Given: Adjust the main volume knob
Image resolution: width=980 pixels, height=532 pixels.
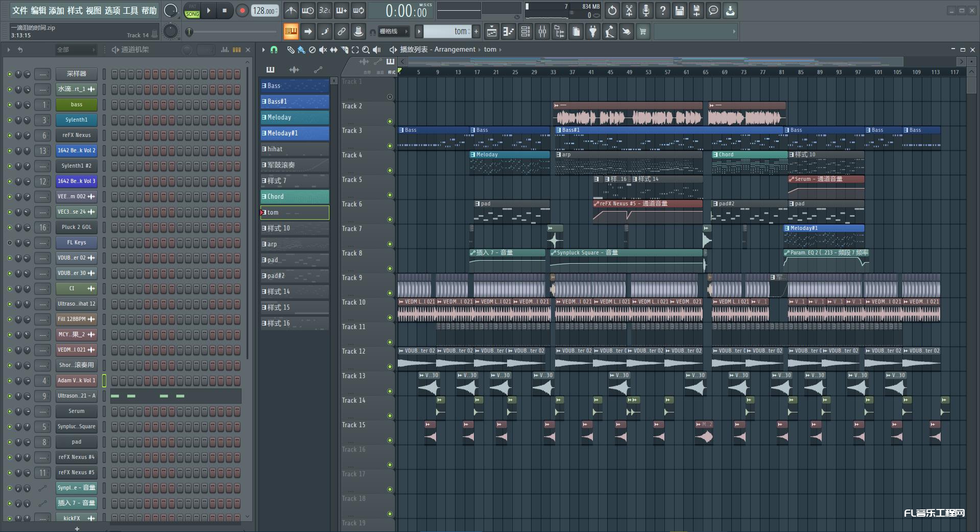Looking at the screenshot, I should click(170, 10).
